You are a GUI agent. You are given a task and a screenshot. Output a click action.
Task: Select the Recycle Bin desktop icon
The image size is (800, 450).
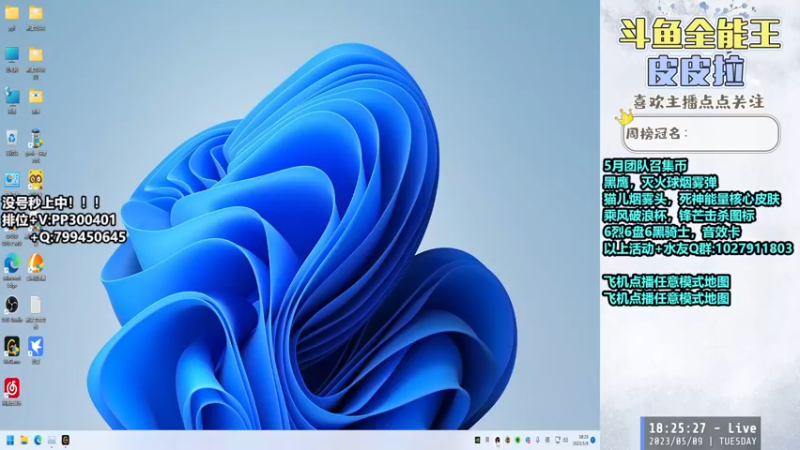click(x=12, y=138)
